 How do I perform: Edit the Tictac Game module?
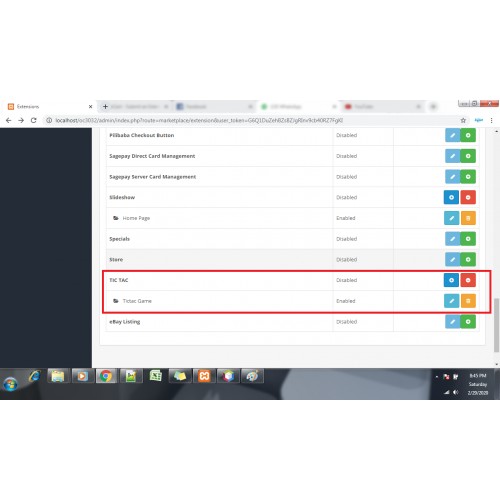tap(452, 301)
